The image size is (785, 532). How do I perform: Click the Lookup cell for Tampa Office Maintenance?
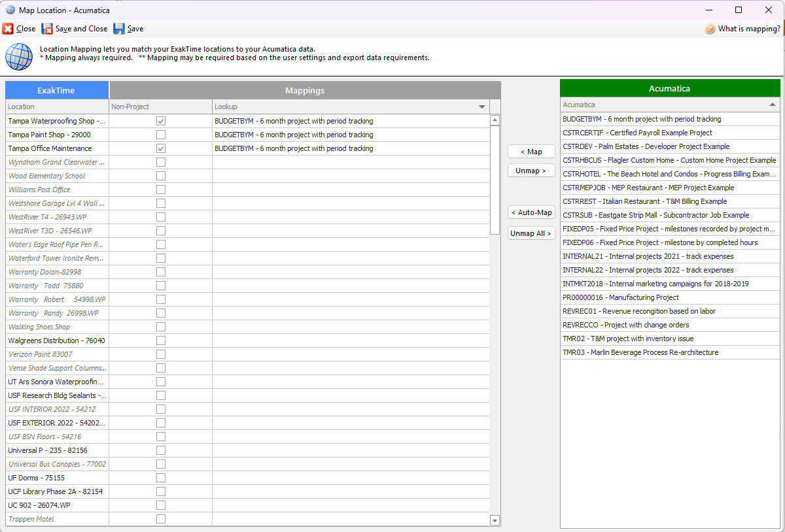351,148
